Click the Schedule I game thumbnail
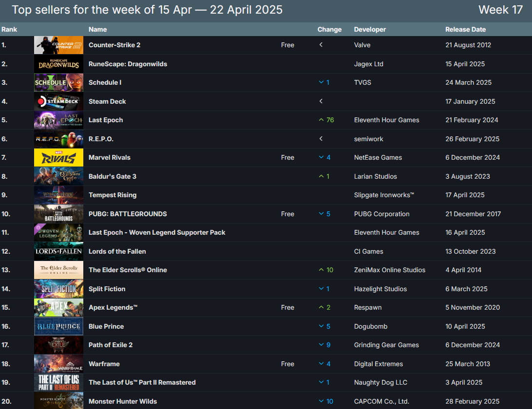Screen dimensions: 532x409 (58, 83)
